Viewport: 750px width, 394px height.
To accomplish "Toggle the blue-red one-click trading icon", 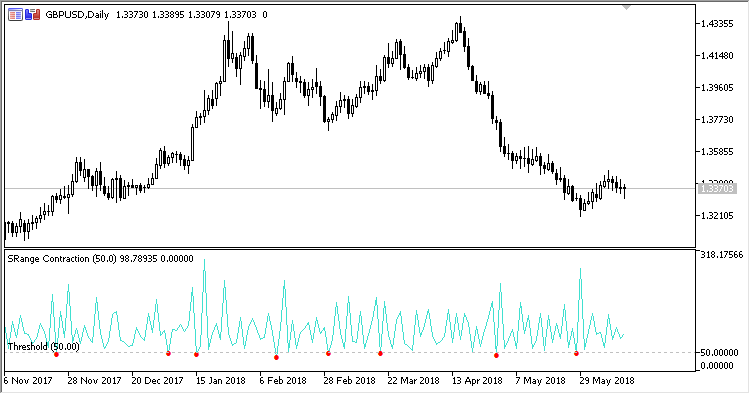I will (x=33, y=15).
